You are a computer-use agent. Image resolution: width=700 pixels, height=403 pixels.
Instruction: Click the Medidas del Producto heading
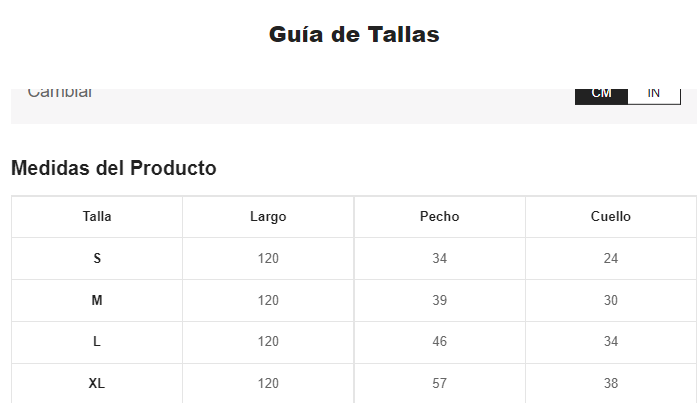tap(114, 168)
